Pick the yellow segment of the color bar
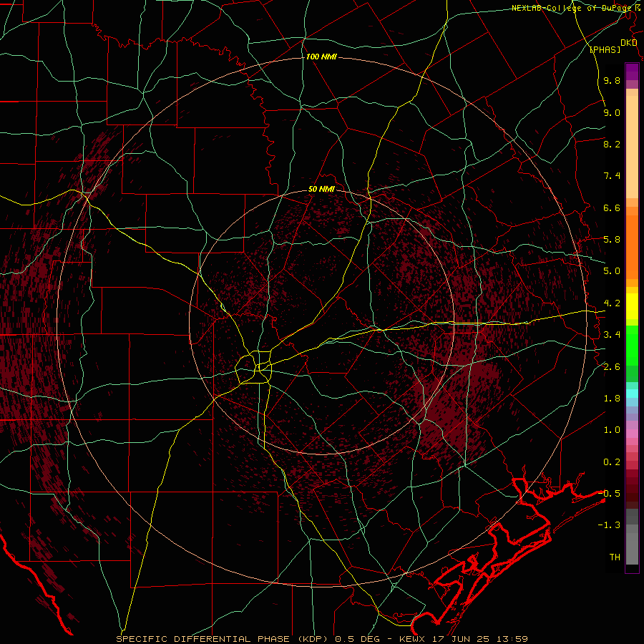The height and width of the screenshot is (644, 644). [x=632, y=306]
